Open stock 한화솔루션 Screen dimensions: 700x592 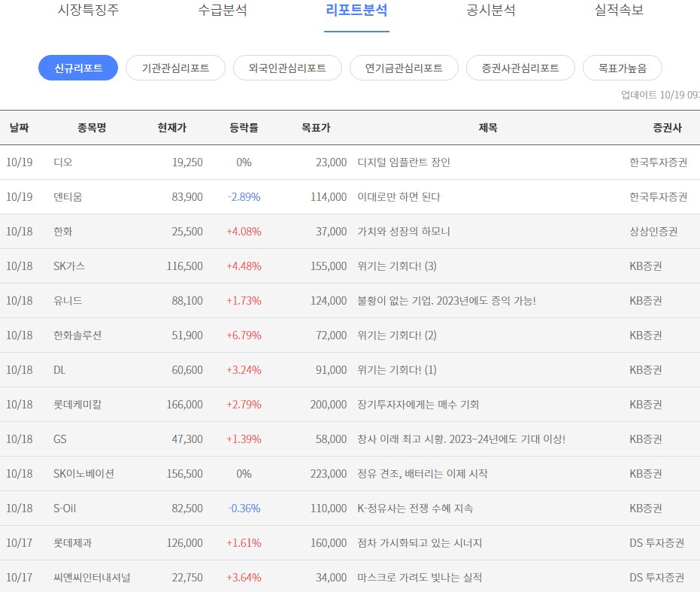coord(77,335)
